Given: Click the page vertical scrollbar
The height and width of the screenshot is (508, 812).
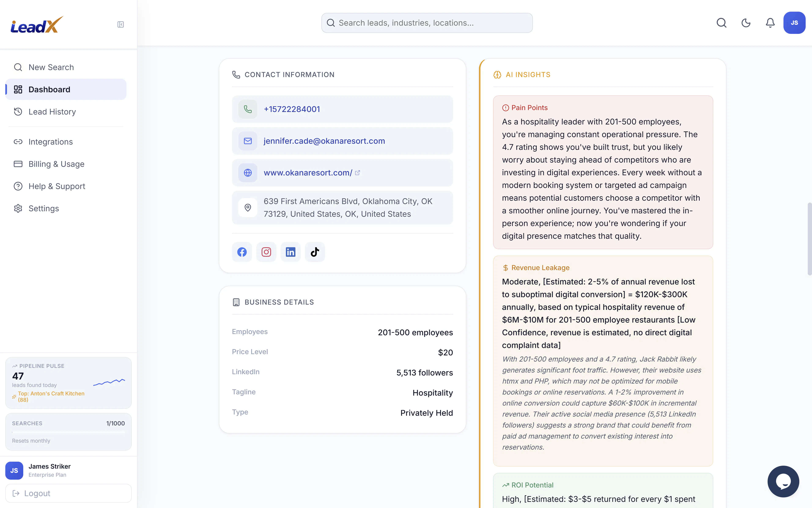Looking at the screenshot, I should tap(810, 239).
